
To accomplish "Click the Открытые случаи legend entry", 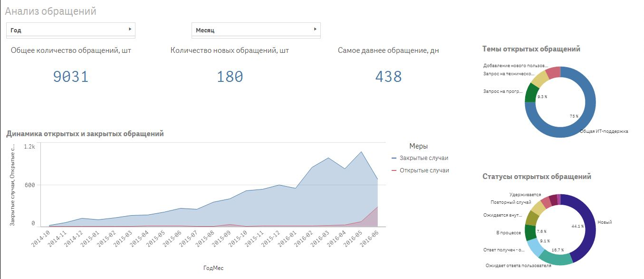I will [423, 170].
